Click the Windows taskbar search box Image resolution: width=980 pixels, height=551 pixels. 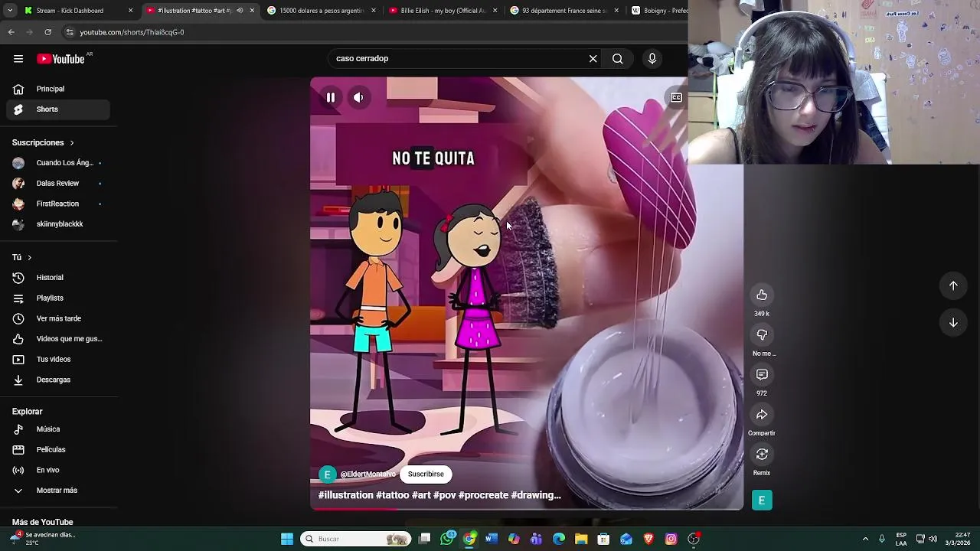[357, 539]
